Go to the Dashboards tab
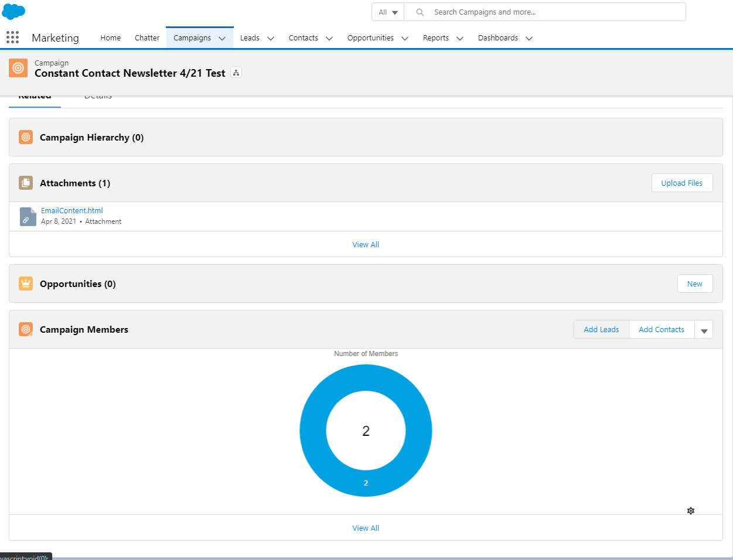Screen dimensions: 733x560 pos(498,37)
